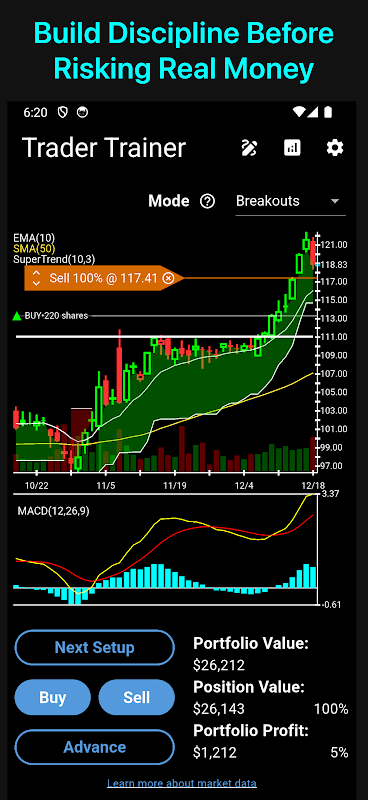Click the Next Setup button
This screenshot has height=800, width=368.
[94, 647]
